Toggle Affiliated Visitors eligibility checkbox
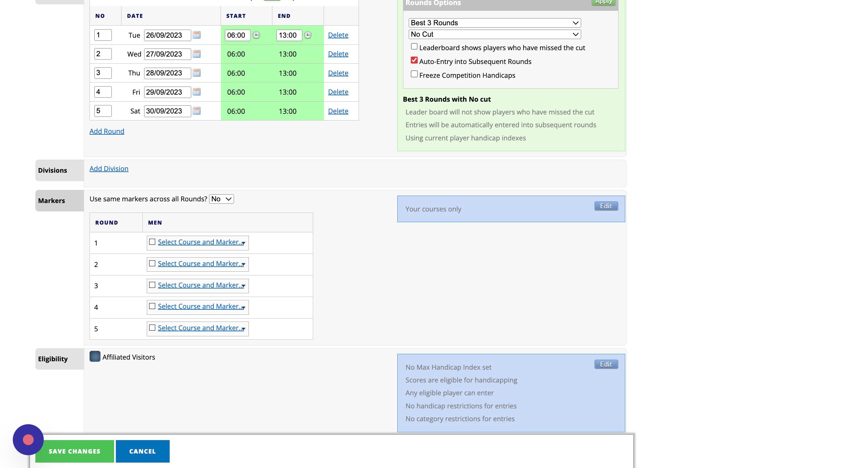This screenshot has width=868, height=468. (x=95, y=357)
